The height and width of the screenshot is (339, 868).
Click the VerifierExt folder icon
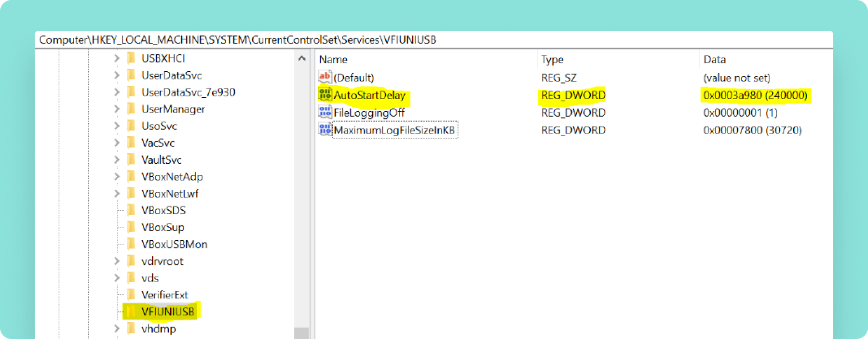131,295
